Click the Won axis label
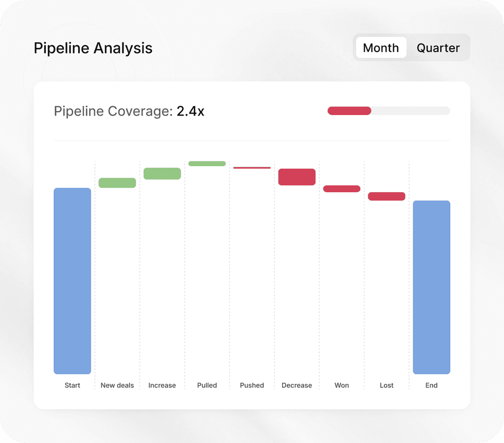The height and width of the screenshot is (443, 504). click(342, 385)
